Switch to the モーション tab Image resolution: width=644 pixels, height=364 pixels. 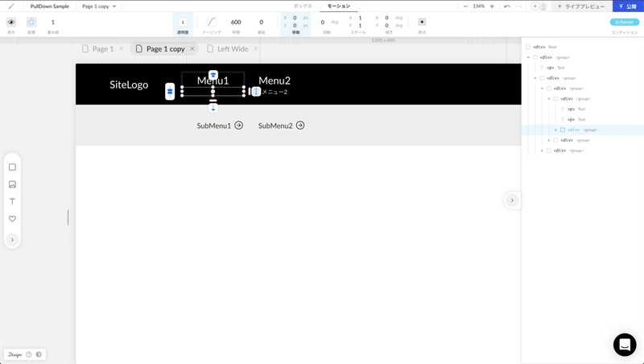coord(339,6)
